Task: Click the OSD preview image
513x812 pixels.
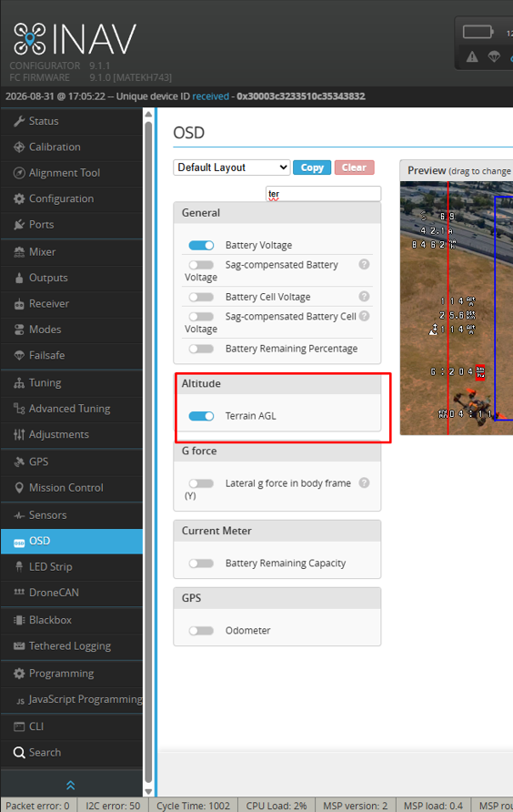Action: (x=457, y=308)
